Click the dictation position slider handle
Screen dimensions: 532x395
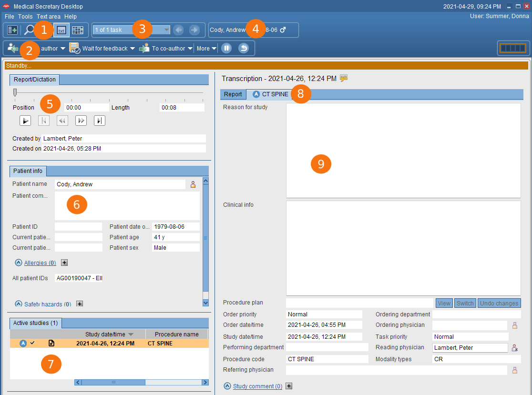pyautogui.click(x=15, y=92)
